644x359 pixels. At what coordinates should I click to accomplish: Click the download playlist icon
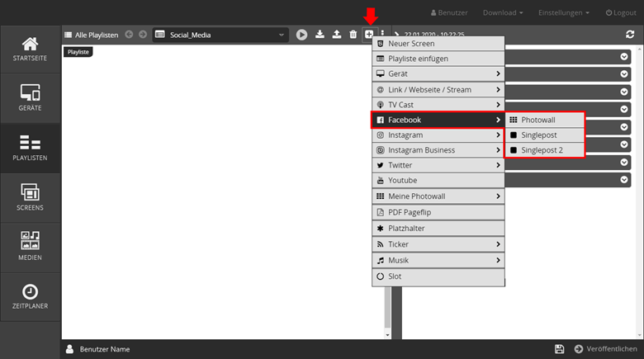click(x=320, y=35)
